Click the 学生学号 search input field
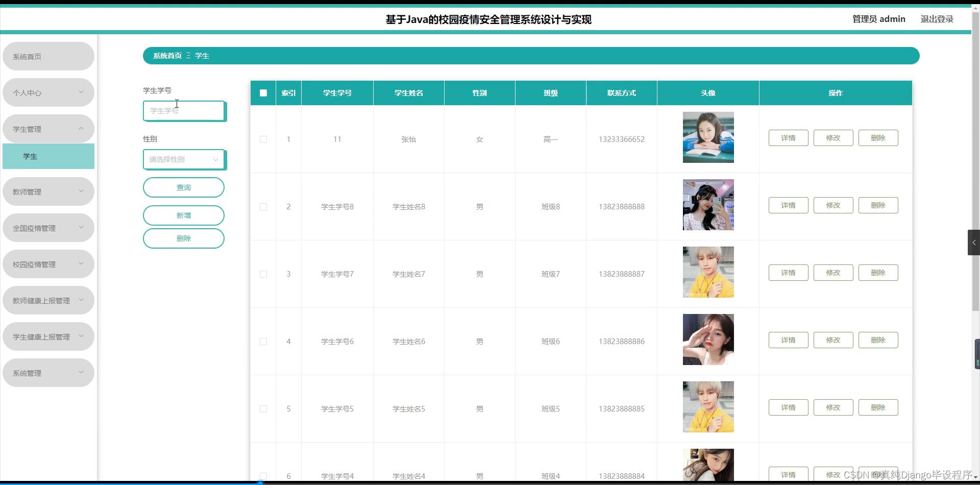Viewport: 980px width, 485px height. pyautogui.click(x=184, y=111)
